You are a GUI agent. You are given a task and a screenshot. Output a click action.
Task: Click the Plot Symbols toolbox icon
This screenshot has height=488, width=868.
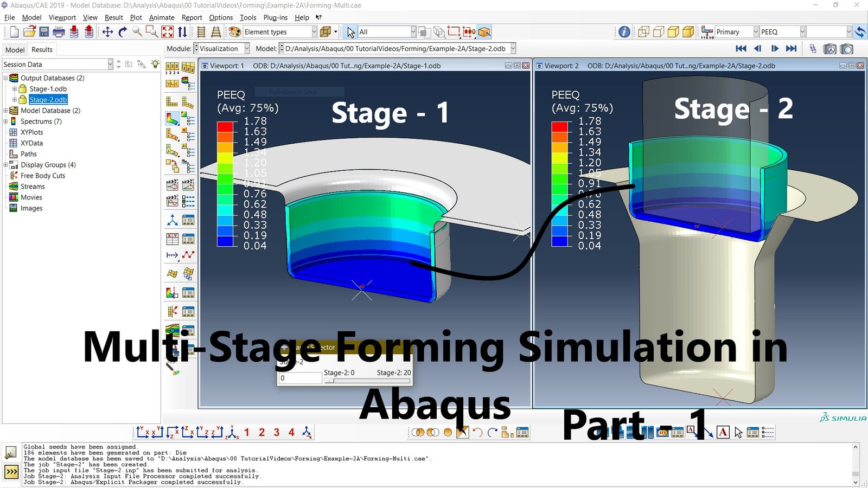pos(172,134)
